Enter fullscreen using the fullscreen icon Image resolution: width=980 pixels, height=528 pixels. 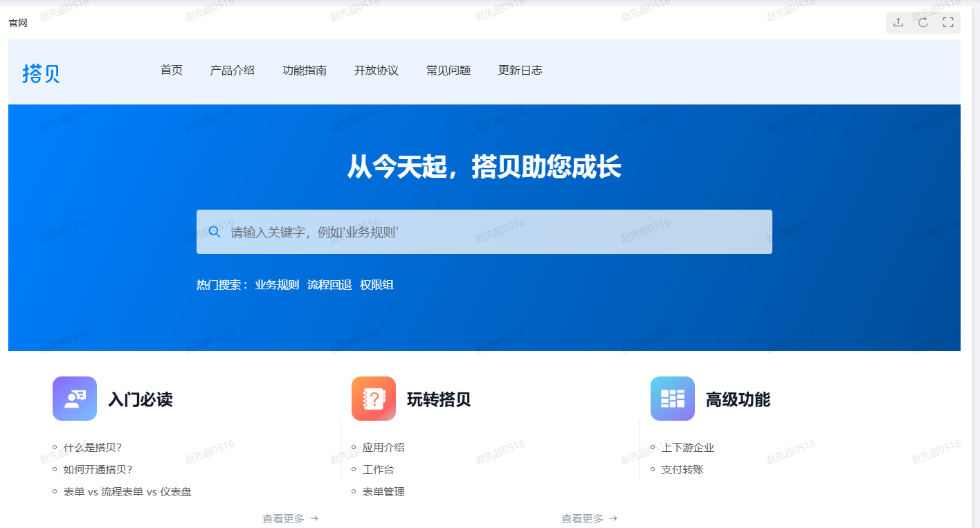[x=947, y=22]
